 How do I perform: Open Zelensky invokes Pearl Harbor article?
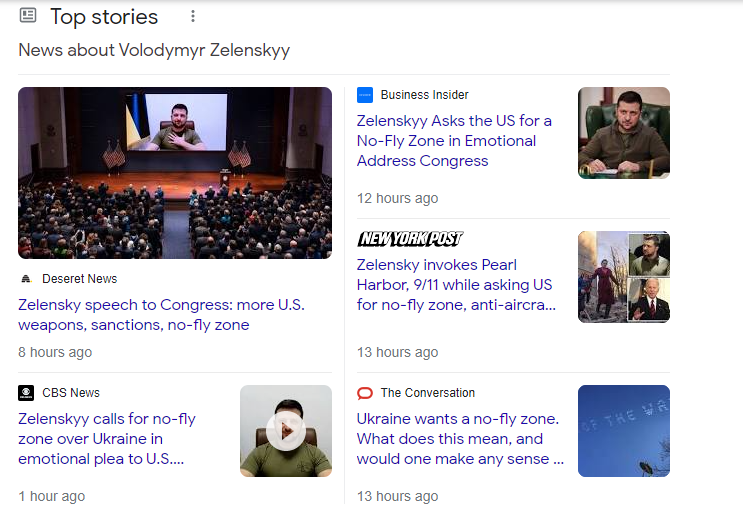[456, 285]
